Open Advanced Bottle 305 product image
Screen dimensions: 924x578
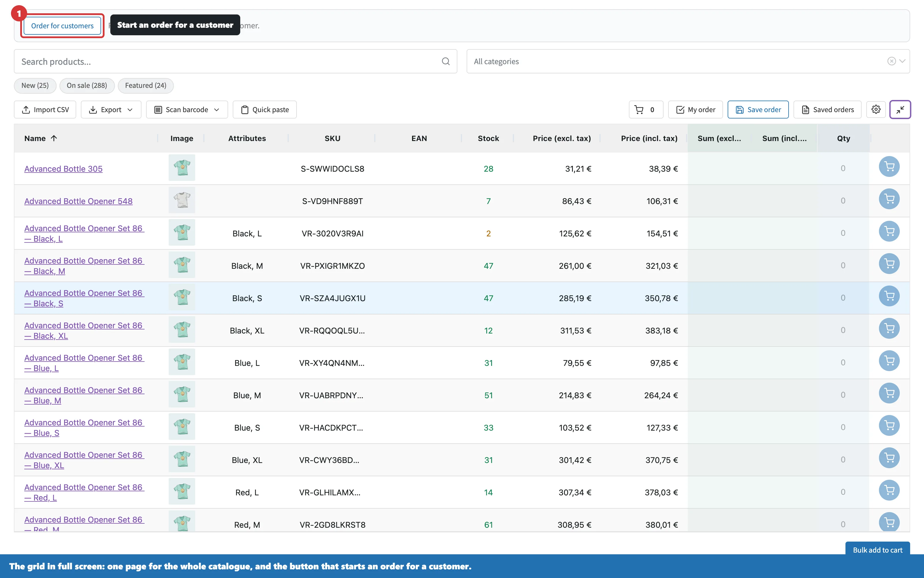pyautogui.click(x=182, y=168)
